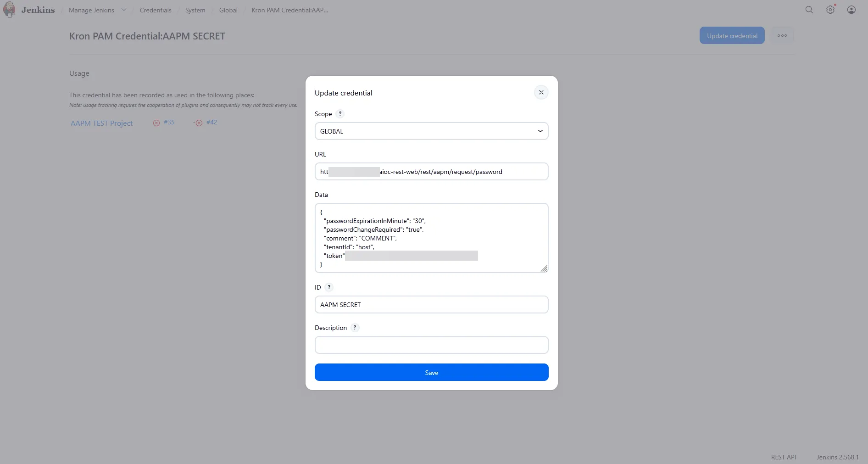Click into the Data JSON textarea

pyautogui.click(x=432, y=238)
